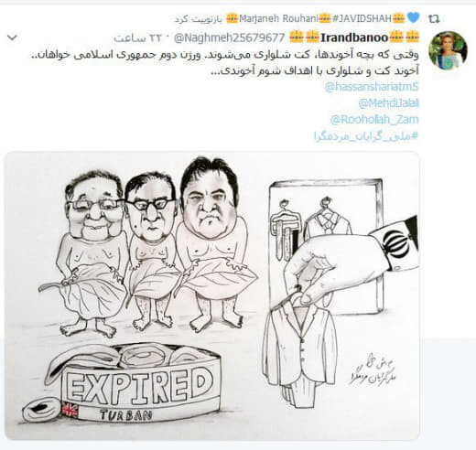This screenshot has height=450, width=476.
Task: Click the Irandbanoo display name
Action: point(354,37)
